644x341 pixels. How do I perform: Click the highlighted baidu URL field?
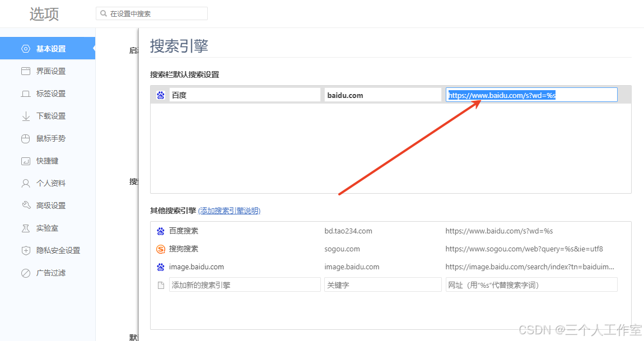pyautogui.click(x=531, y=95)
